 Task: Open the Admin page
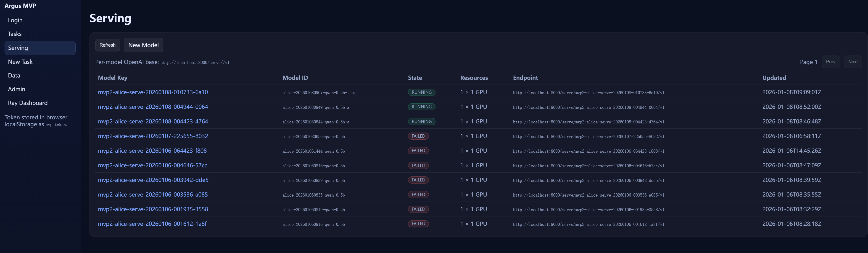(x=16, y=89)
